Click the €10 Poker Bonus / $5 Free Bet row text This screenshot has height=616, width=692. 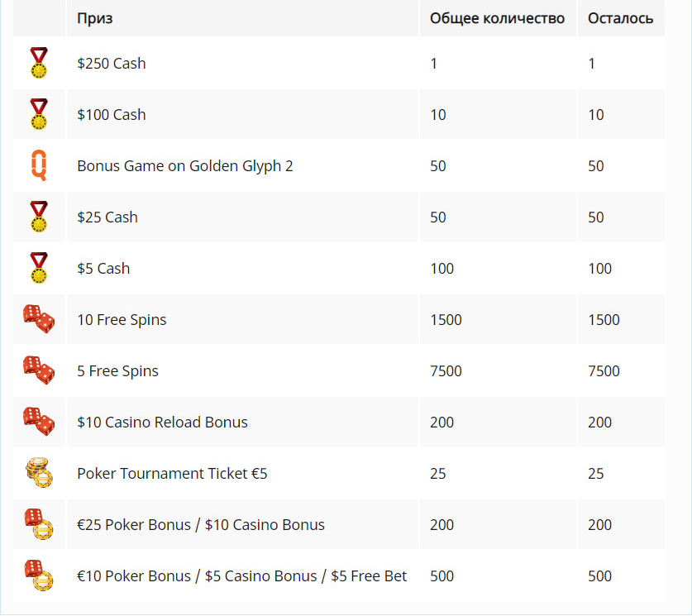tap(242, 575)
